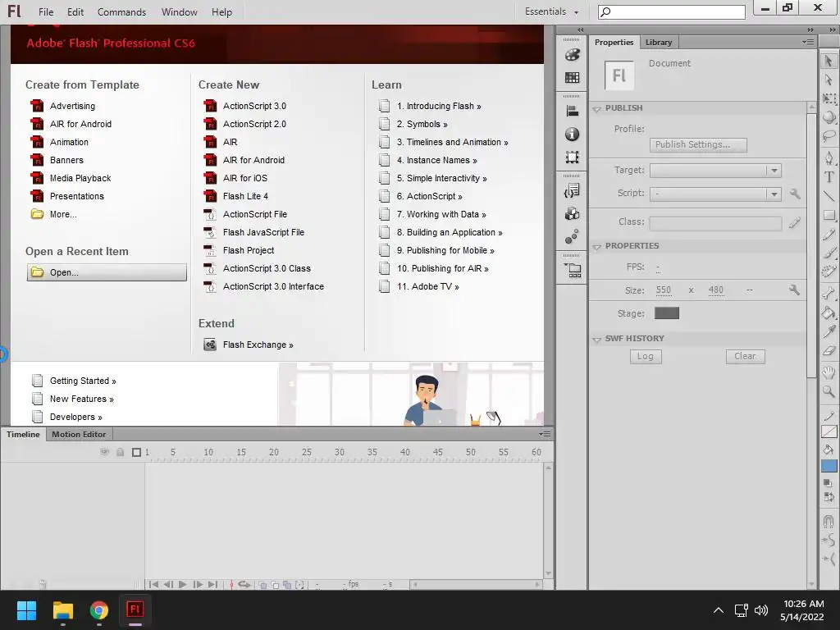Choose the Bone tool

point(829,293)
